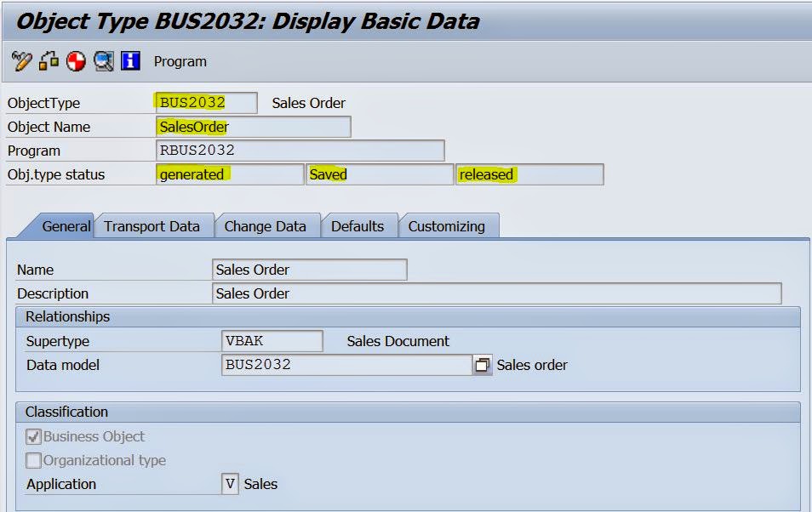The width and height of the screenshot is (812, 512).
Task: Click the Test/Execute magnifier icon
Action: pos(101,60)
